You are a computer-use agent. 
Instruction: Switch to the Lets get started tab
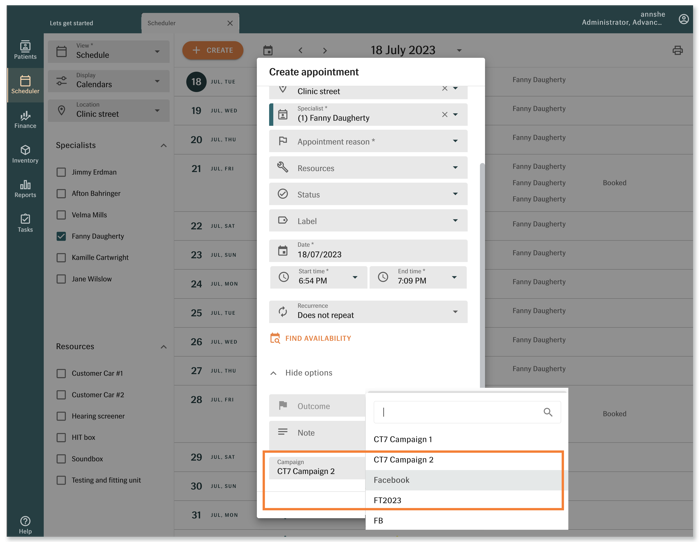coord(71,22)
